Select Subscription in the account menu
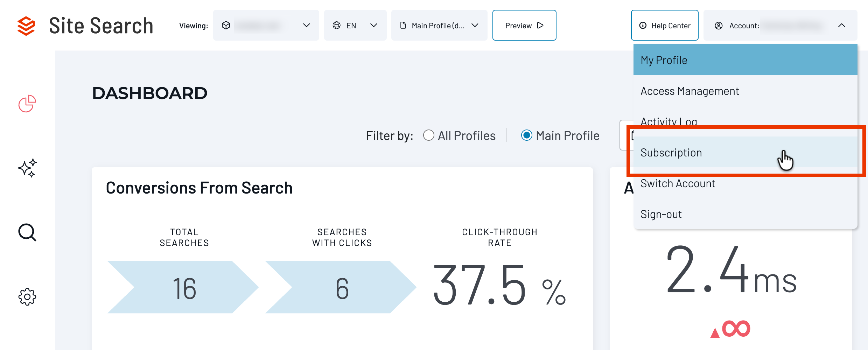This screenshot has height=350, width=868. [x=745, y=152]
